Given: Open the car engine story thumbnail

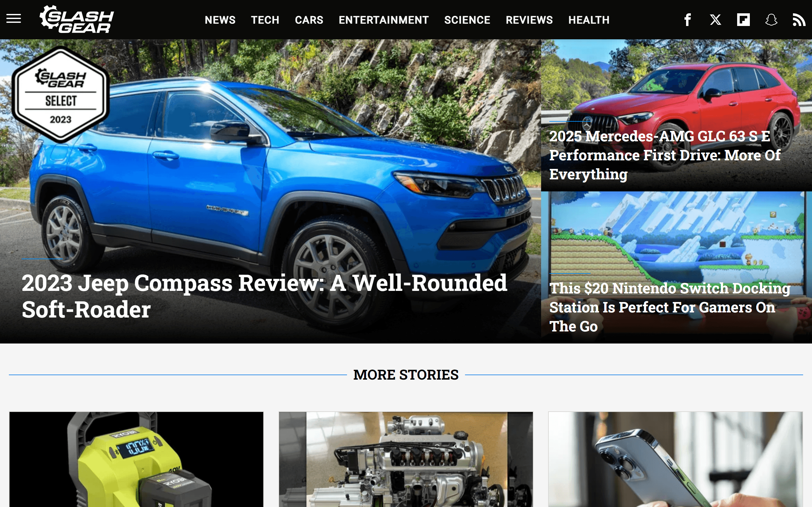Looking at the screenshot, I should (406, 459).
